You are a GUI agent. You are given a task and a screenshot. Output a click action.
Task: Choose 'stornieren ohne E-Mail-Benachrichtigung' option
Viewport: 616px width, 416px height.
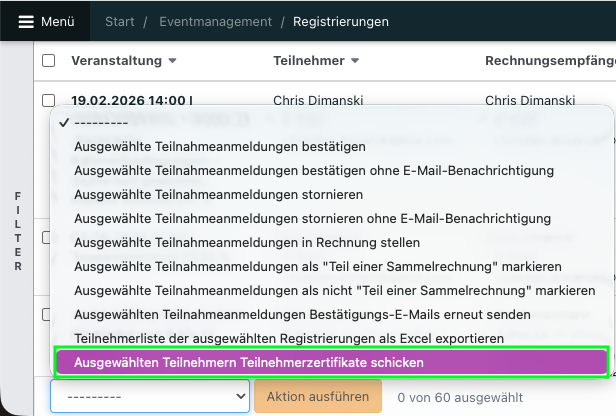click(x=332, y=218)
